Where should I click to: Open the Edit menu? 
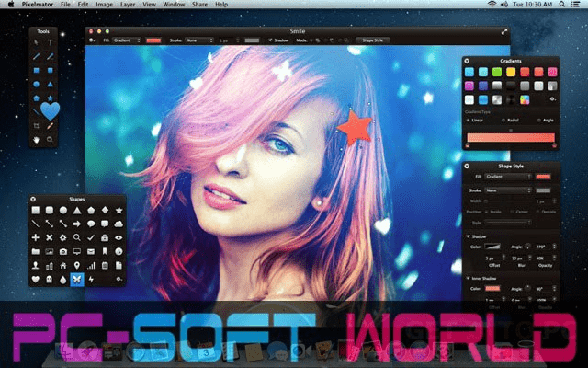click(83, 4)
